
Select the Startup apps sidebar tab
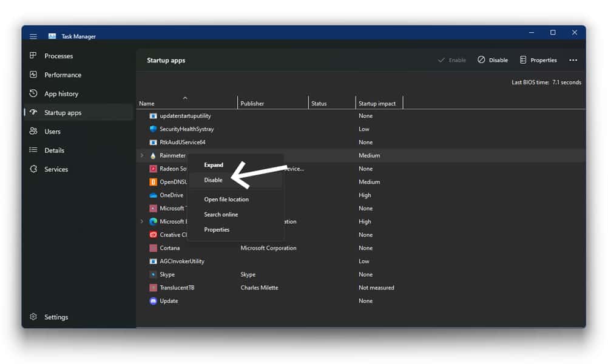pyautogui.click(x=79, y=112)
